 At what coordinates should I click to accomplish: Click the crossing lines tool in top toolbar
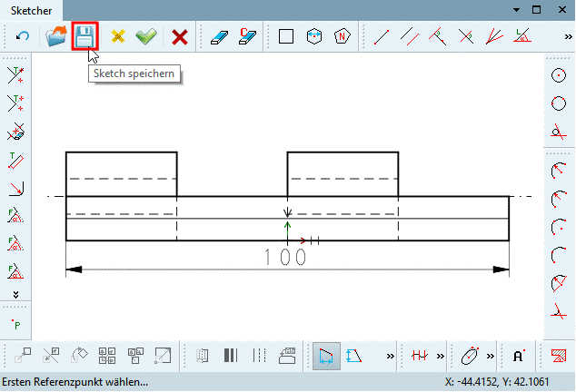(x=466, y=36)
